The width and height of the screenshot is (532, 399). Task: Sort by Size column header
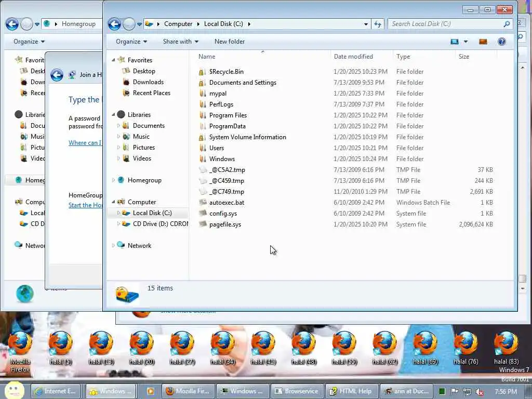point(476,56)
